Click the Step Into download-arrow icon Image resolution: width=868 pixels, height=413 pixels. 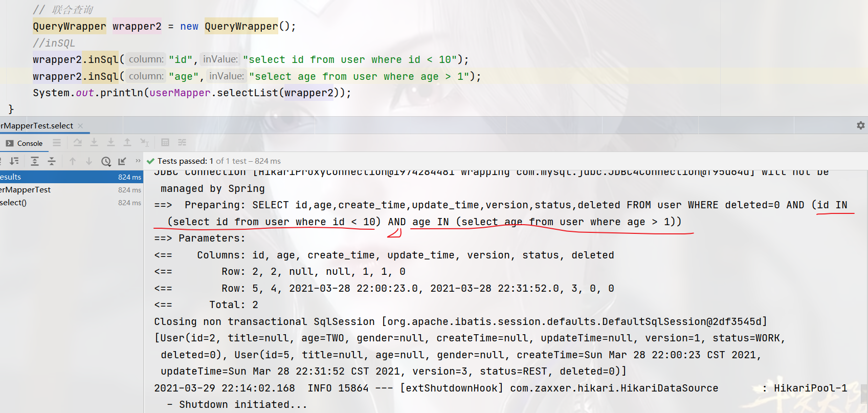pyautogui.click(x=94, y=143)
